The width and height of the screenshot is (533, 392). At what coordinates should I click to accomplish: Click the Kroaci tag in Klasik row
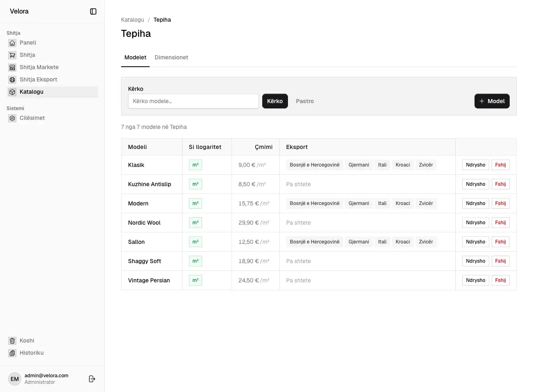click(403, 165)
